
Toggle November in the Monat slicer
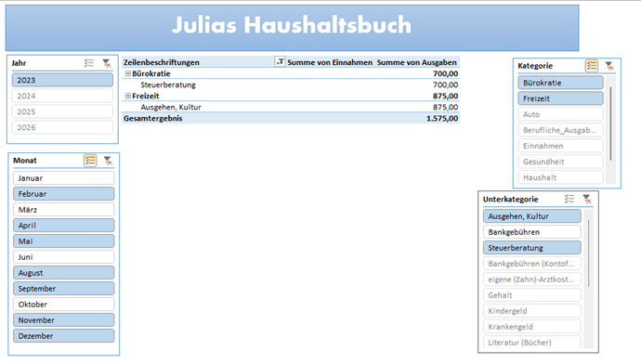(64, 320)
